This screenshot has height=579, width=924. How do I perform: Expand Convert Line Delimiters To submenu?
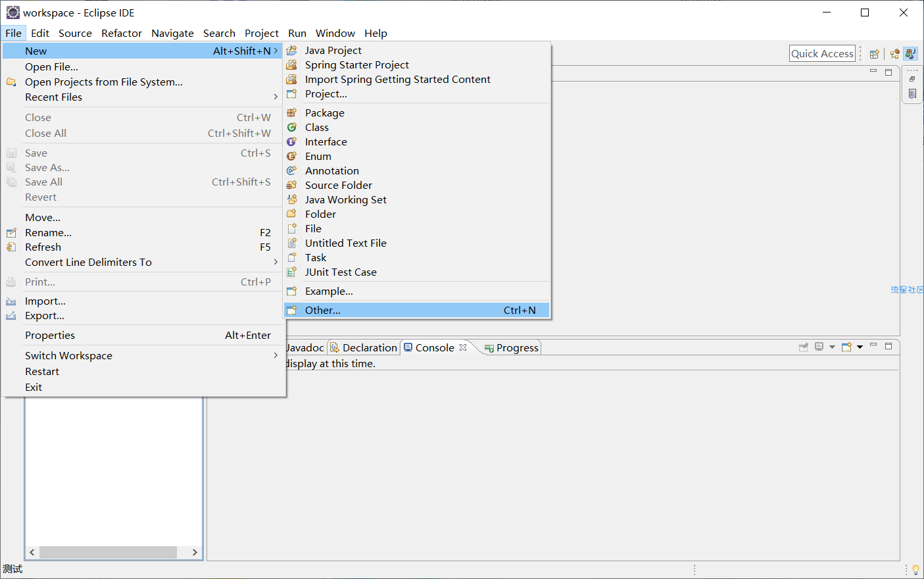click(x=143, y=262)
